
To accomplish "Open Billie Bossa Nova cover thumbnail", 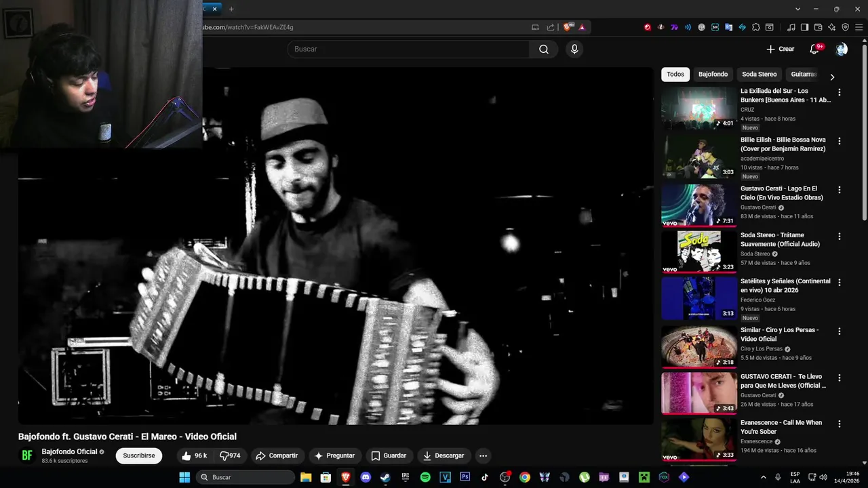I will 699,157.
